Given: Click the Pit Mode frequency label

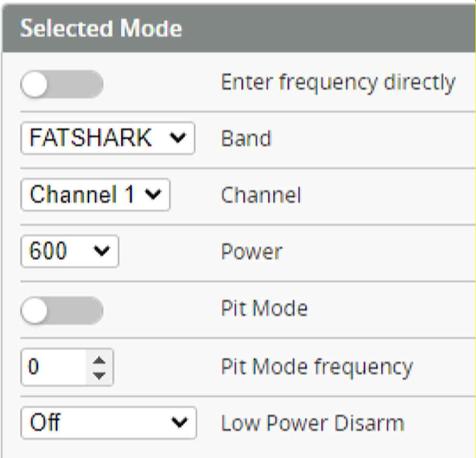Looking at the screenshot, I should click(x=317, y=367).
